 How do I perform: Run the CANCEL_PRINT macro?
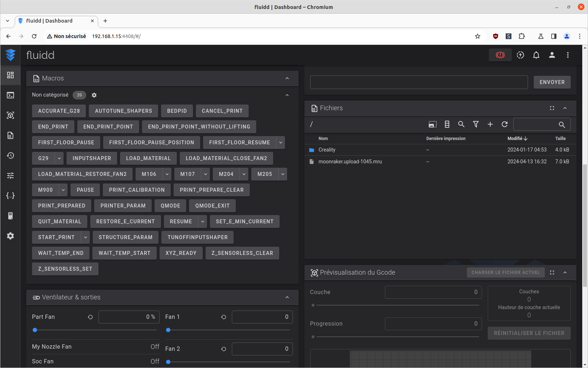coord(222,111)
